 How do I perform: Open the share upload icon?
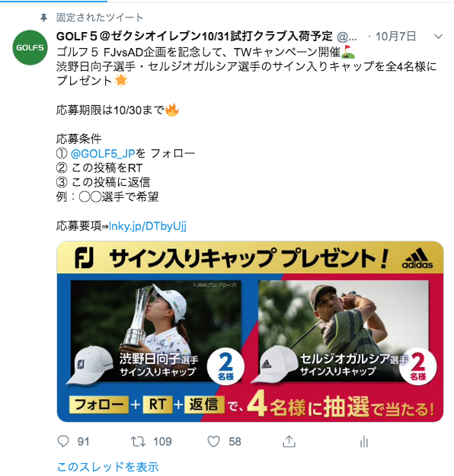[289, 442]
